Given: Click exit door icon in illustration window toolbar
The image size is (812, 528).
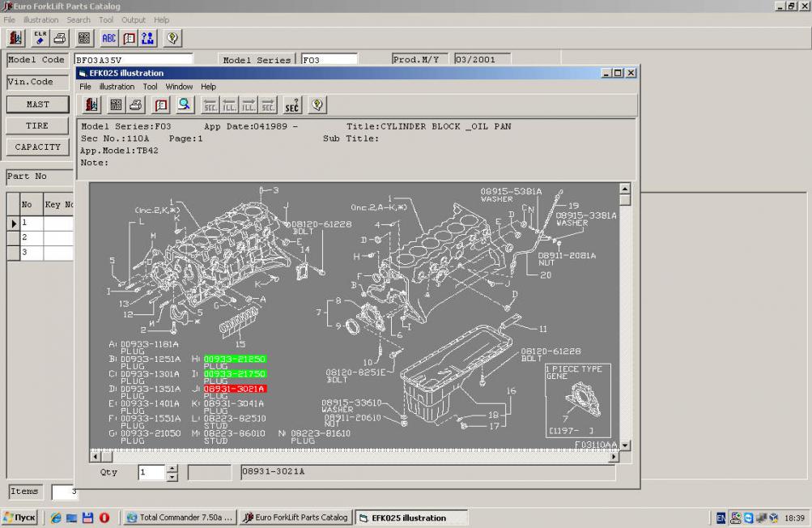Looking at the screenshot, I should coord(91,105).
